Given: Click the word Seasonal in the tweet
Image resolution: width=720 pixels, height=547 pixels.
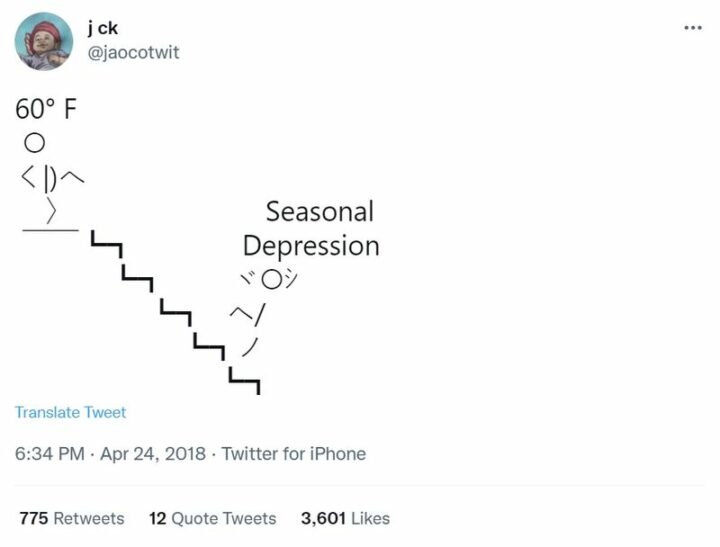Looking at the screenshot, I should pyautogui.click(x=320, y=212).
